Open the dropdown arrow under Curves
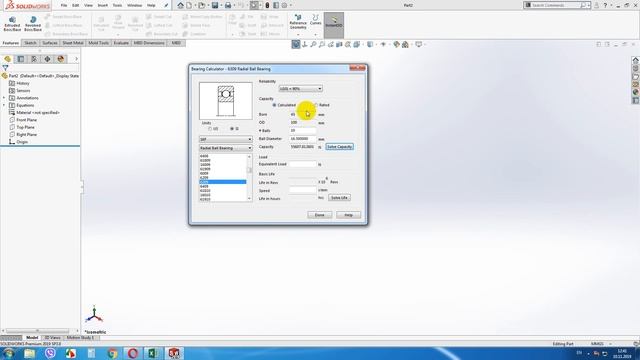Viewport: 640px width, 360px height. click(316, 35)
